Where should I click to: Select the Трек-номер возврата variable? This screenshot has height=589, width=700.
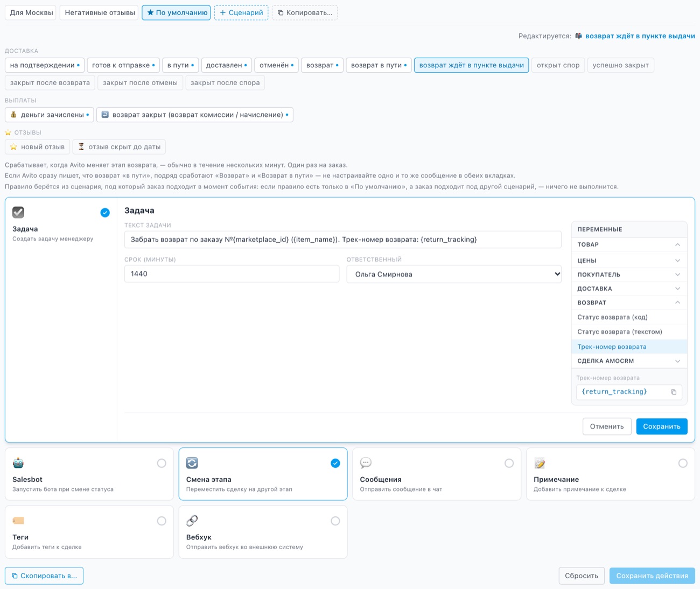(629, 347)
